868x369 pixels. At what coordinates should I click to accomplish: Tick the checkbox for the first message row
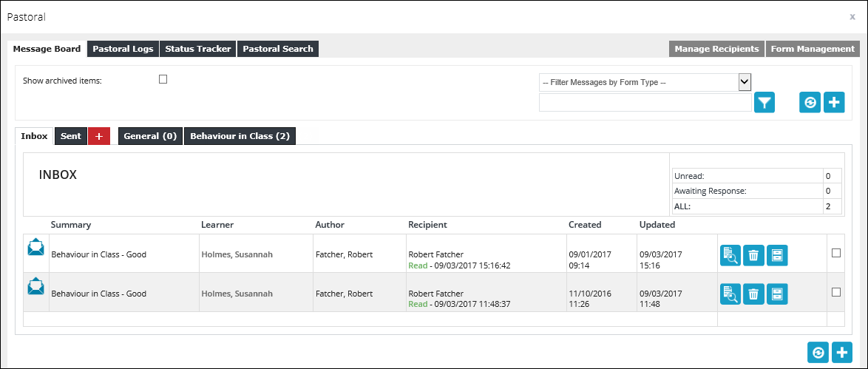(836, 253)
